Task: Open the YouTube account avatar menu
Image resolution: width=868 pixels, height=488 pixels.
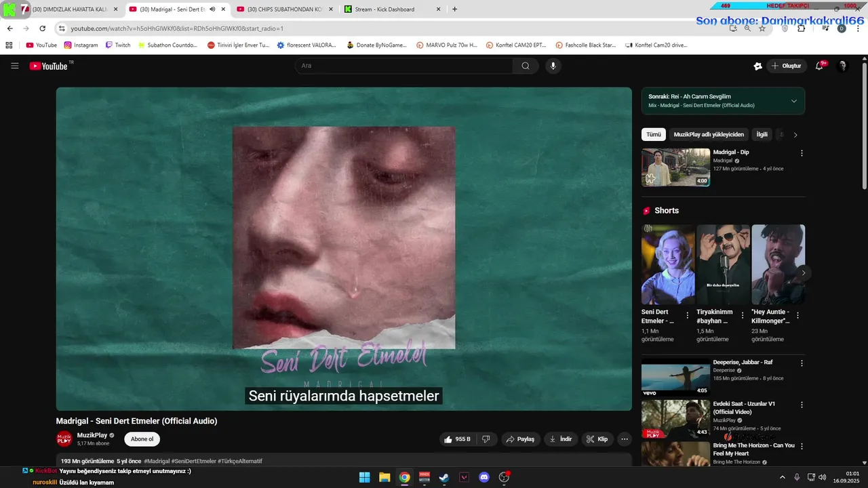Action: coord(843,66)
